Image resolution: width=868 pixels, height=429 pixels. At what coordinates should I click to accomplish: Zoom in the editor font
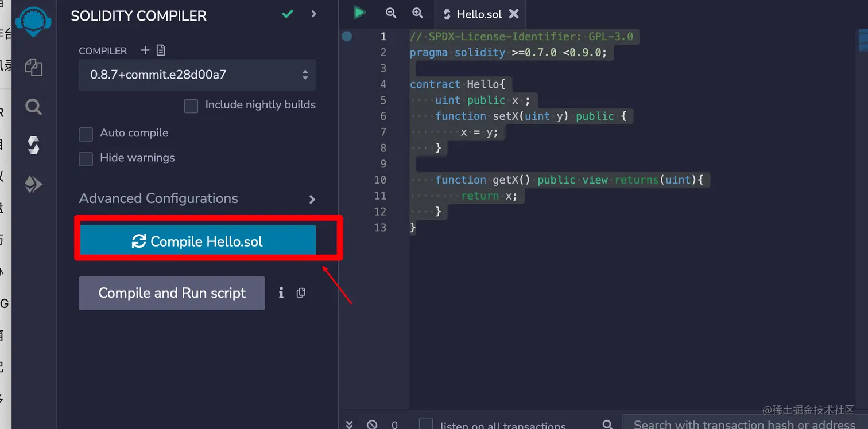(418, 13)
